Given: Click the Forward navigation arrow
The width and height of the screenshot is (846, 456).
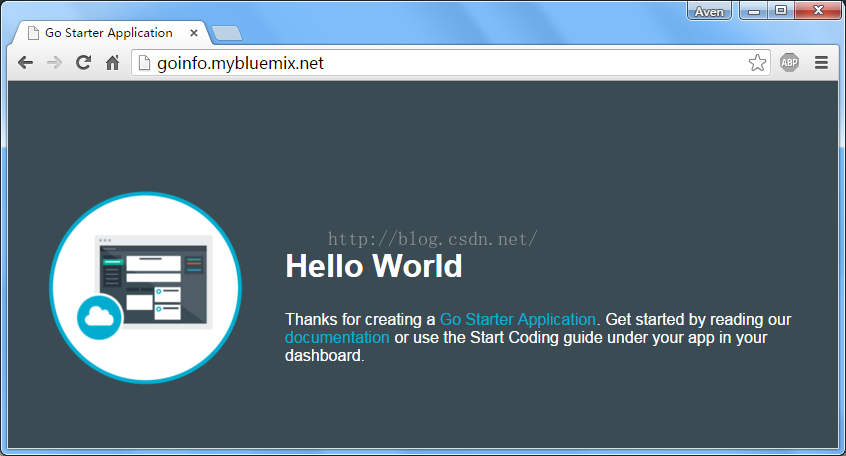Looking at the screenshot, I should point(54,63).
